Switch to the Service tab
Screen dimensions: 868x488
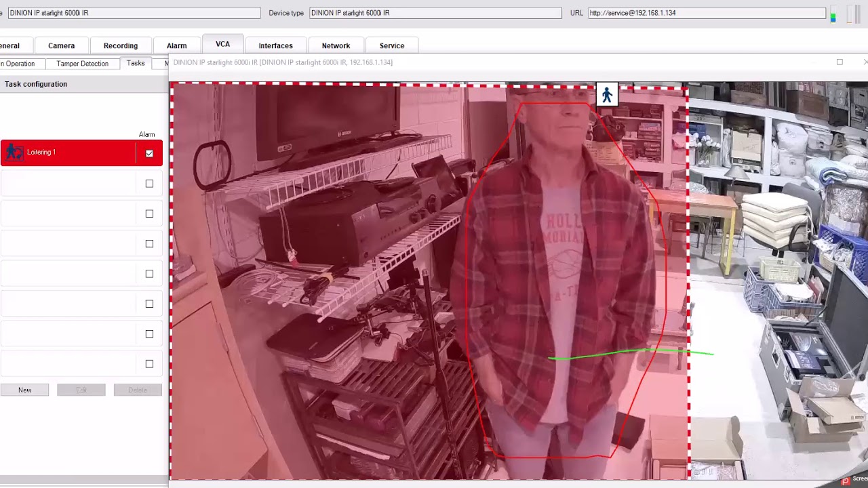click(x=392, y=45)
